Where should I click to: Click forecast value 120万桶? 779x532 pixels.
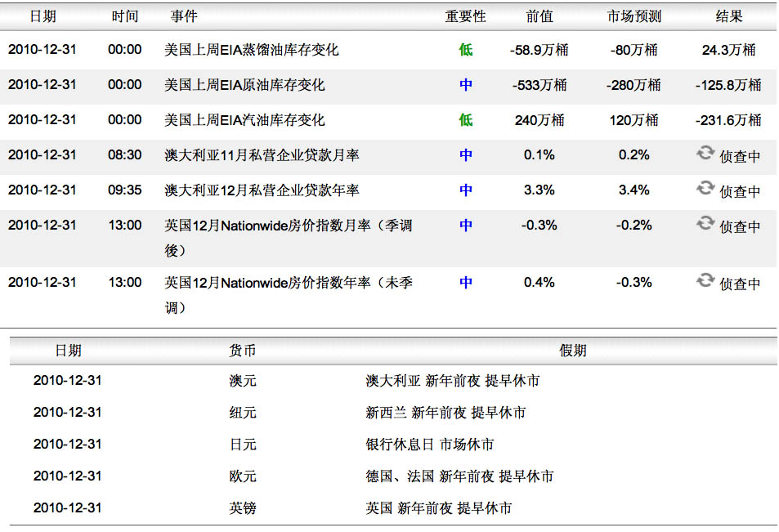tap(634, 119)
